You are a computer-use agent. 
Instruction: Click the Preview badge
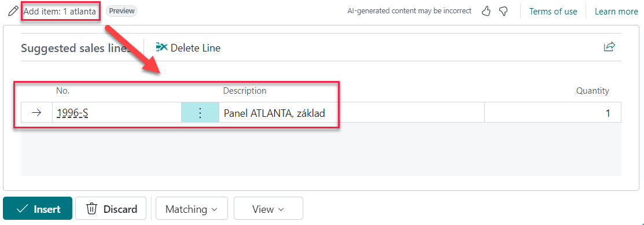[122, 11]
